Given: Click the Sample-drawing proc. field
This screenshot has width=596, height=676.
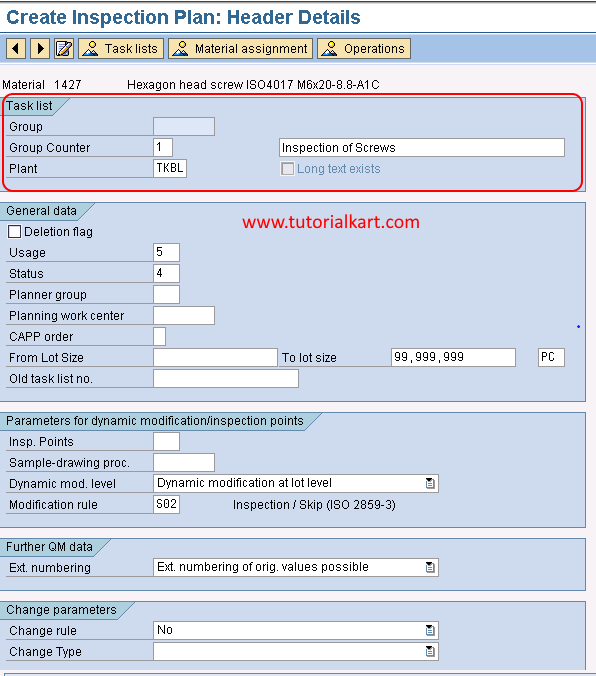Looking at the screenshot, I should (x=184, y=463).
